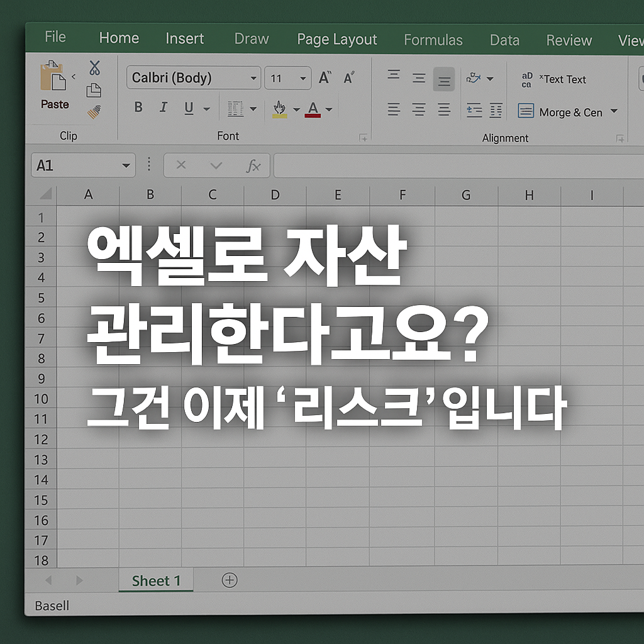Click the Morge & Cen button
Viewport: 644px width, 644px height.
point(560,112)
